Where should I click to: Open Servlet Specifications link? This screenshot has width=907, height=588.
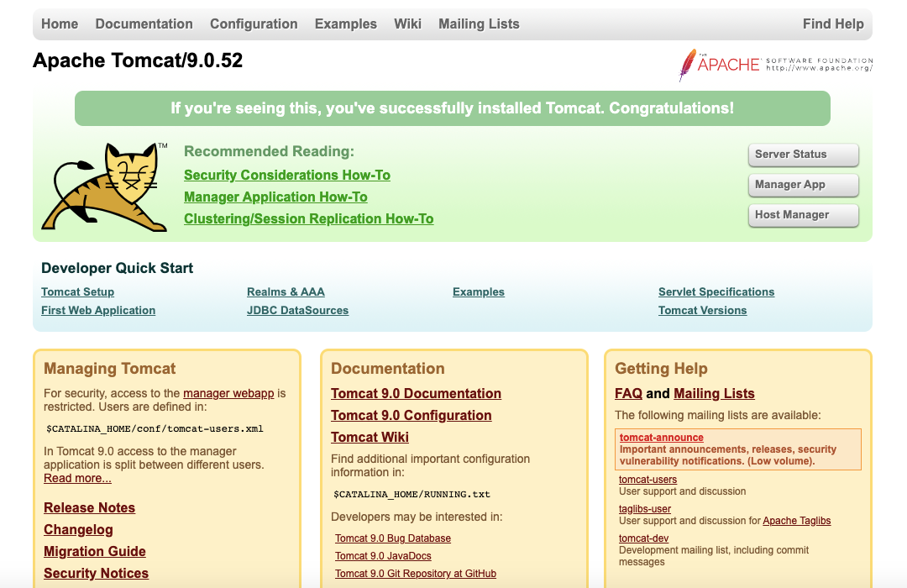pyautogui.click(x=716, y=291)
